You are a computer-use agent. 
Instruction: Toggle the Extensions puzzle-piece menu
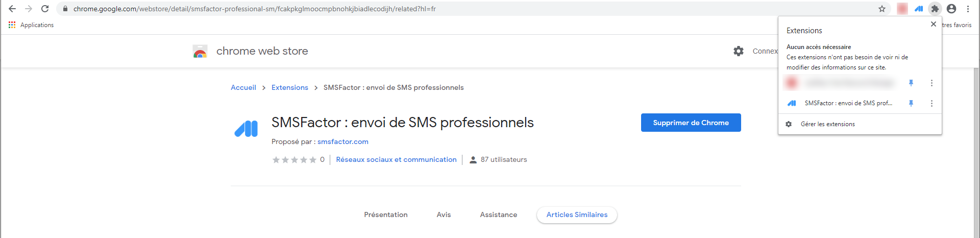point(935,9)
